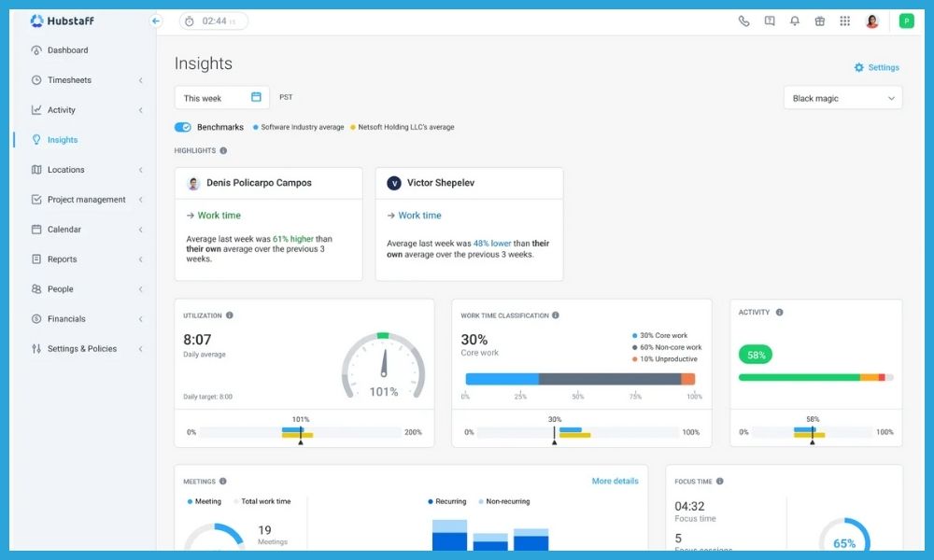
Task: Click the This week date field
Action: point(221,98)
